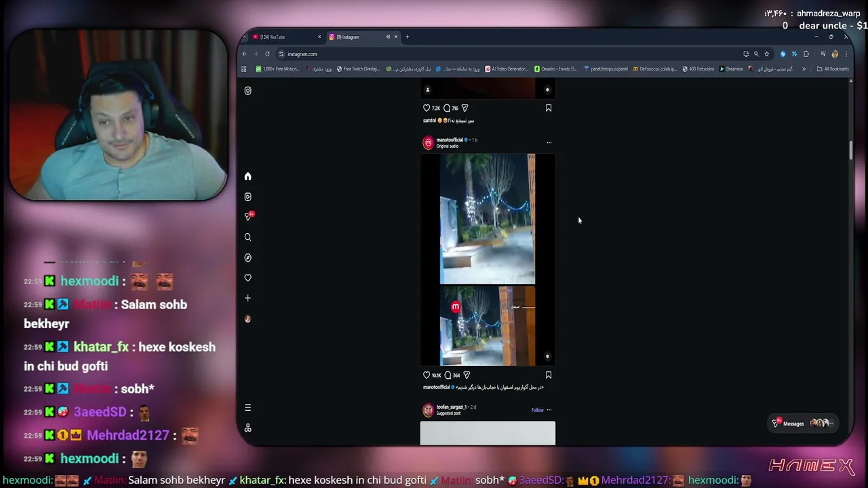The width and height of the screenshot is (868, 488).
Task: Open Reels from the Instagram sidebar
Action: click(x=248, y=197)
